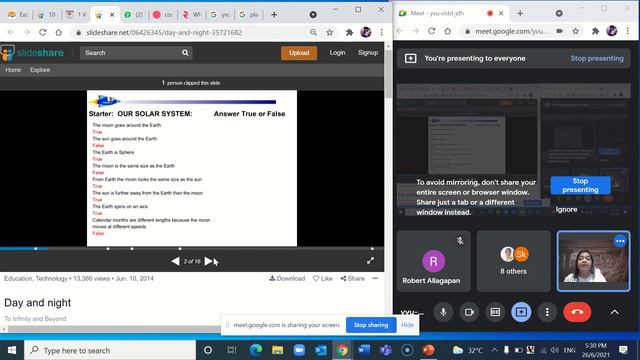Switch to the first browser tab 'Exc'
Screen dimensions: 640x360
pyautogui.click(x=18, y=15)
